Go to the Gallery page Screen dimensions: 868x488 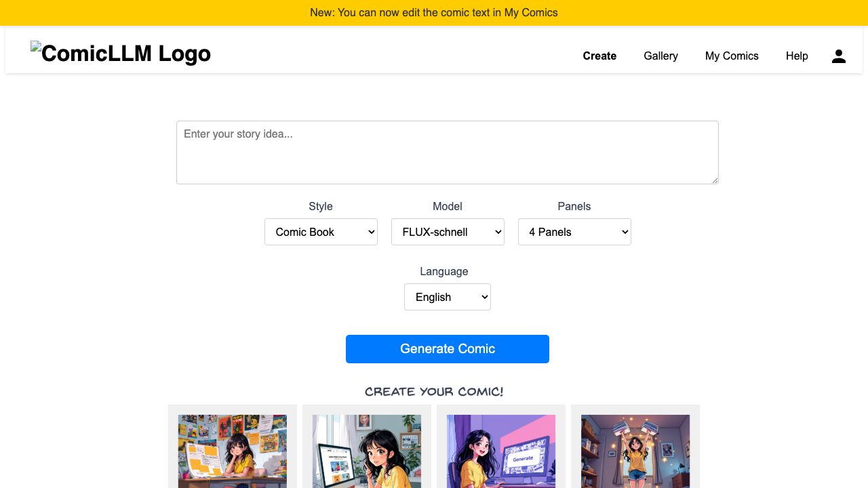coord(660,56)
